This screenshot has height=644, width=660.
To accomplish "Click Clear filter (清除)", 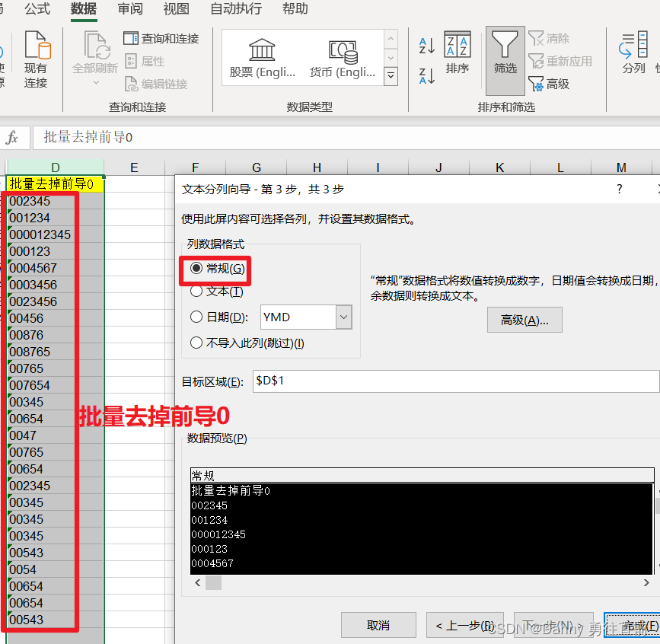I will point(550,39).
